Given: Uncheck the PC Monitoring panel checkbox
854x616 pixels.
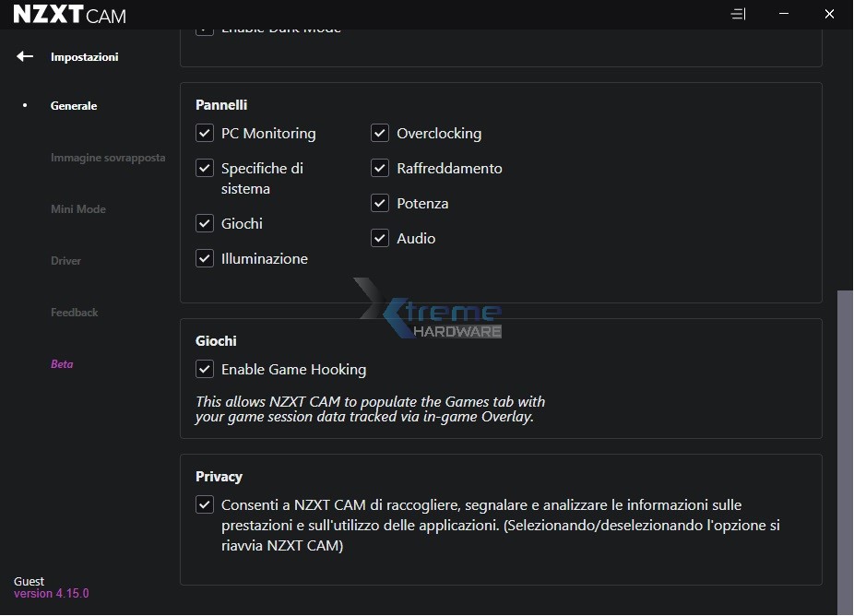Looking at the screenshot, I should 205,134.
